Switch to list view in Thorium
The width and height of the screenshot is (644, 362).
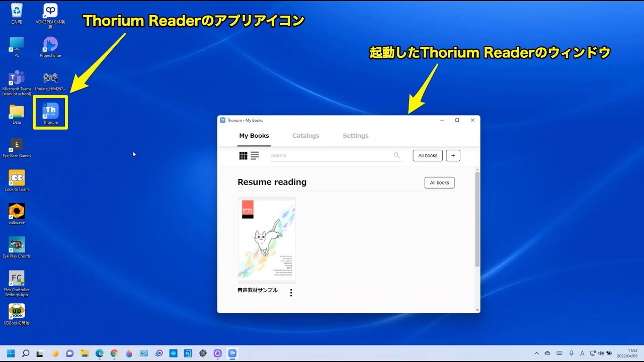(x=255, y=156)
